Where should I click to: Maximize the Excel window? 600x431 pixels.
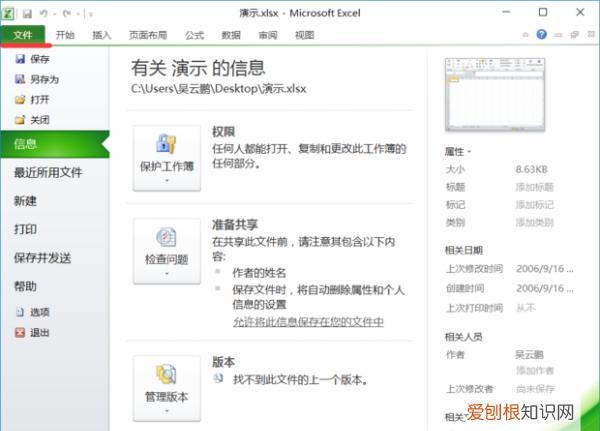[543, 12]
